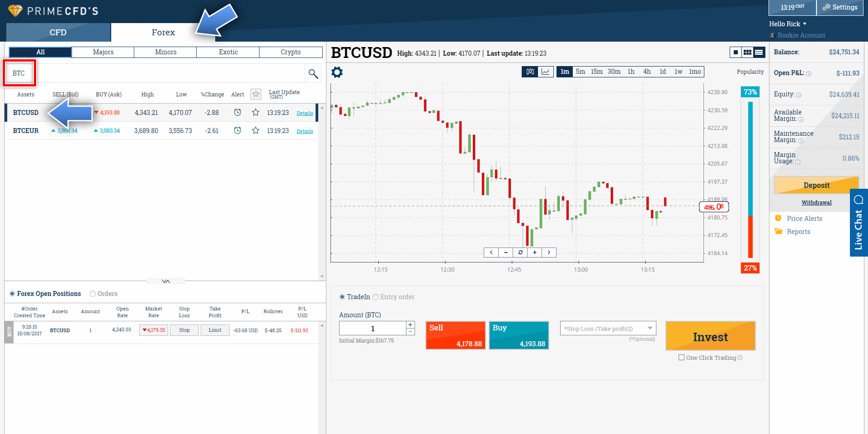
Task: Collapse the asset list panel divider
Action: 165,281
